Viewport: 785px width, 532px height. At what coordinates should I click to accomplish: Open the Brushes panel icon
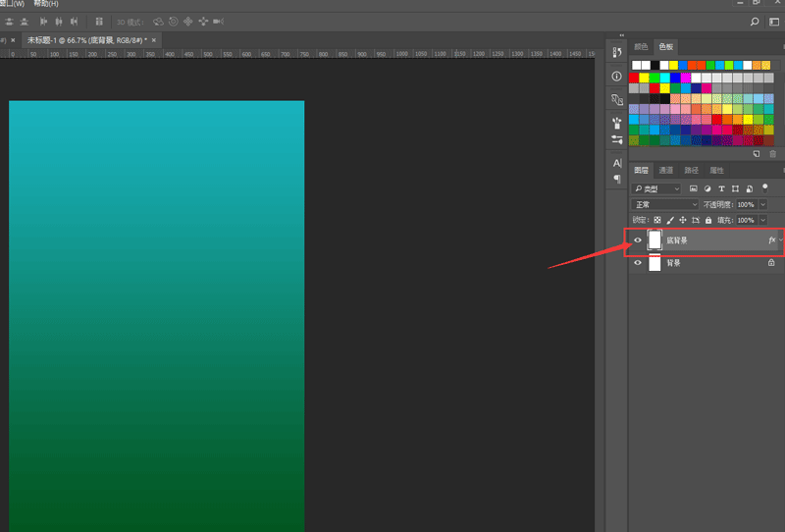[617, 123]
